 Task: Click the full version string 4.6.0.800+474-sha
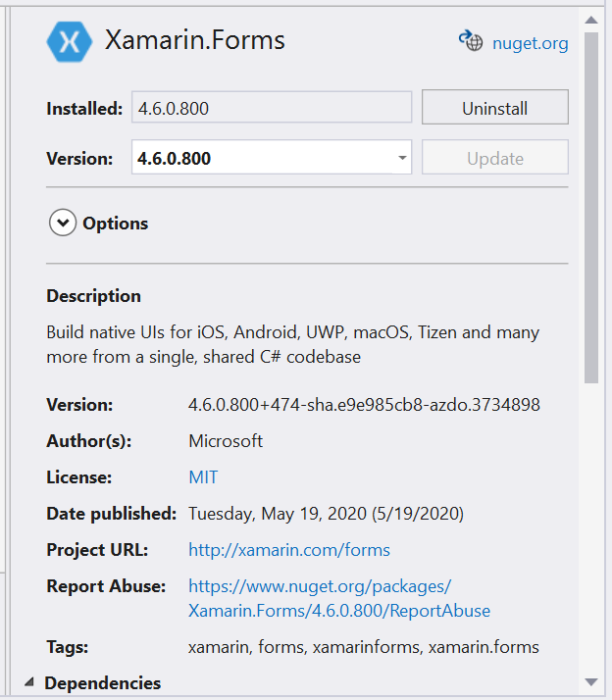click(364, 405)
